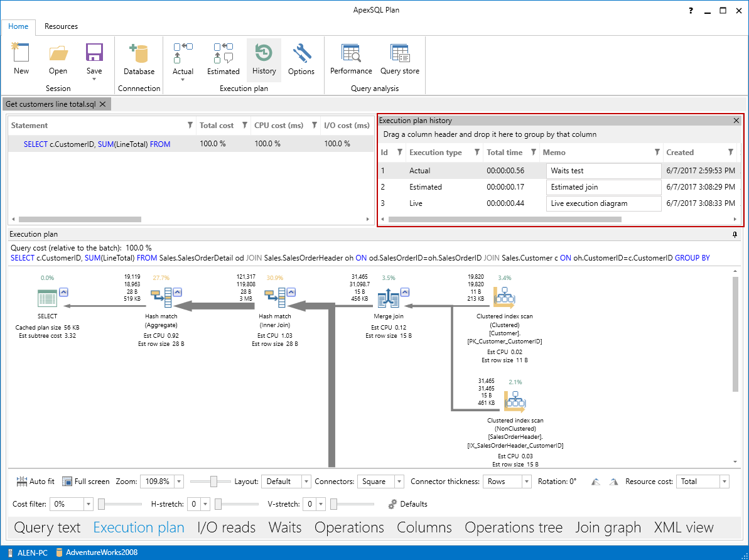Toggle the History panel button
This screenshot has width=749, height=560.
(x=264, y=60)
